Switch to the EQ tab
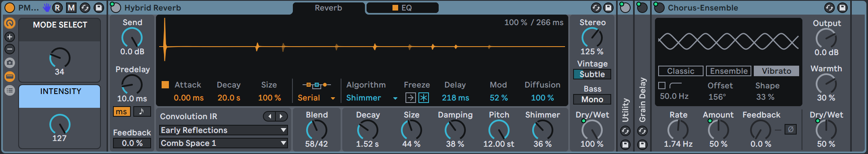The width and height of the screenshot is (868, 154). tap(402, 8)
